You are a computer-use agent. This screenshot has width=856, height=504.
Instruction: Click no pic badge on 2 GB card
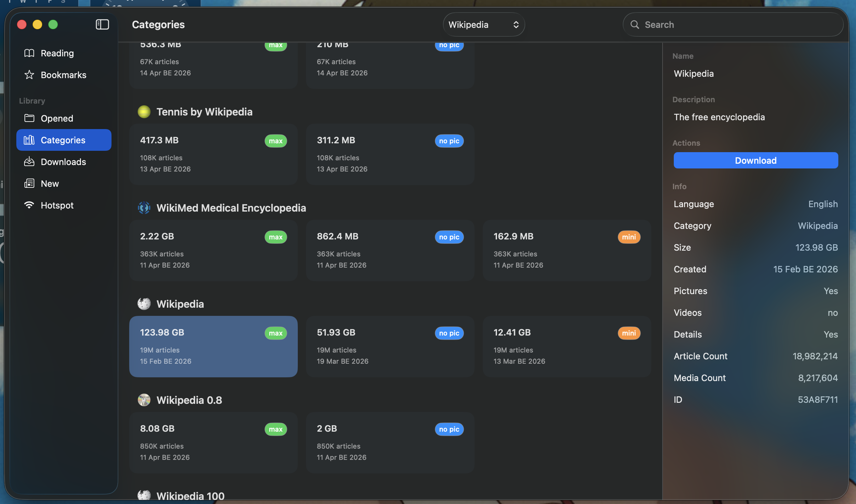[x=449, y=429]
